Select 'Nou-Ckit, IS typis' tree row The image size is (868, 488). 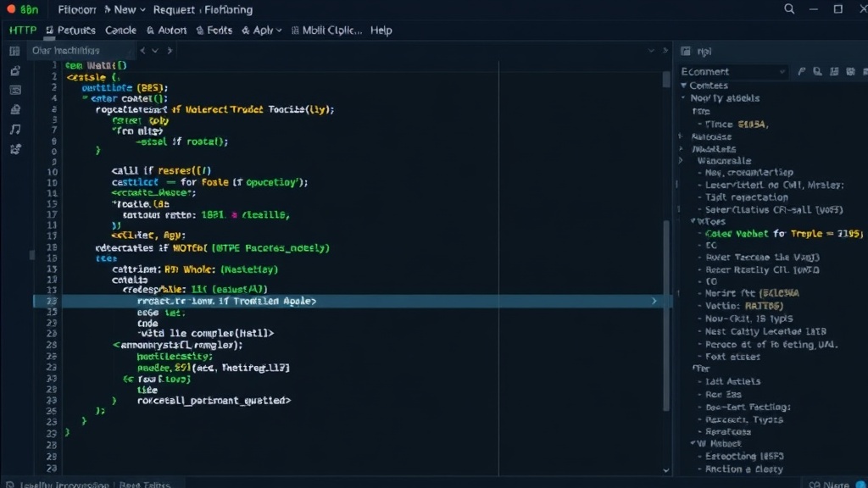(748, 319)
